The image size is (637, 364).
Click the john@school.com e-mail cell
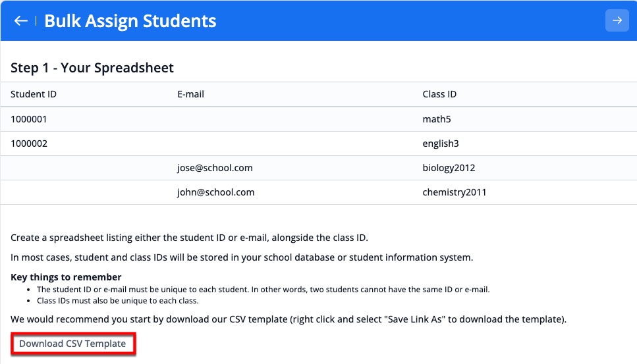[215, 192]
